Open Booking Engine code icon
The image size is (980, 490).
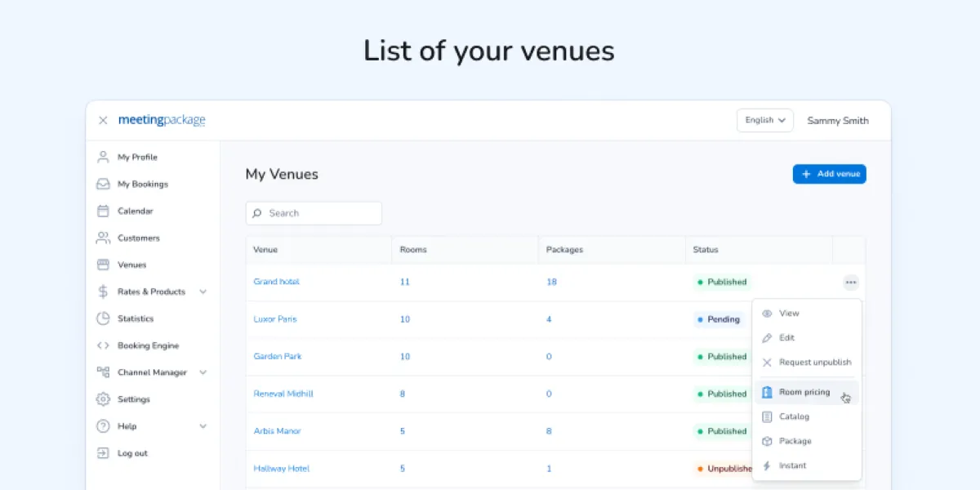(103, 345)
